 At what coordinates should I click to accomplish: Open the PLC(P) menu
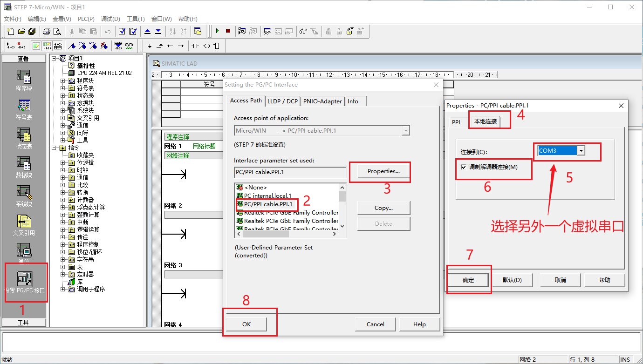coord(86,19)
